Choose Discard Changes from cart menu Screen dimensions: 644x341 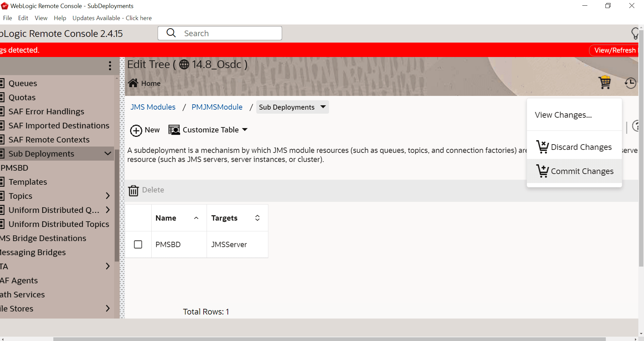pyautogui.click(x=574, y=147)
